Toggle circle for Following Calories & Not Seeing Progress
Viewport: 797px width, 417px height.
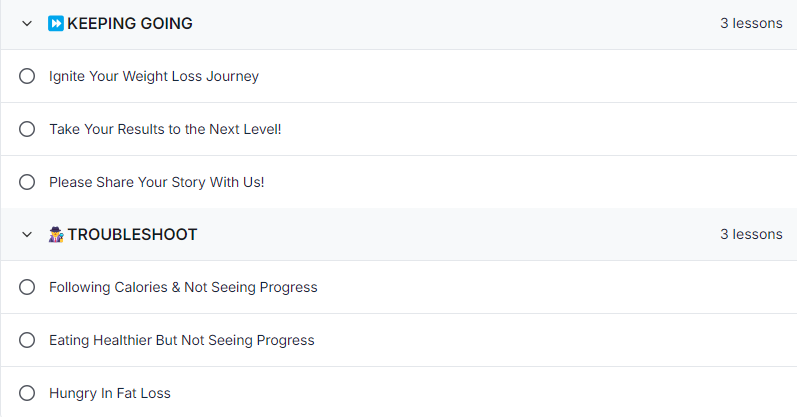pos(27,287)
